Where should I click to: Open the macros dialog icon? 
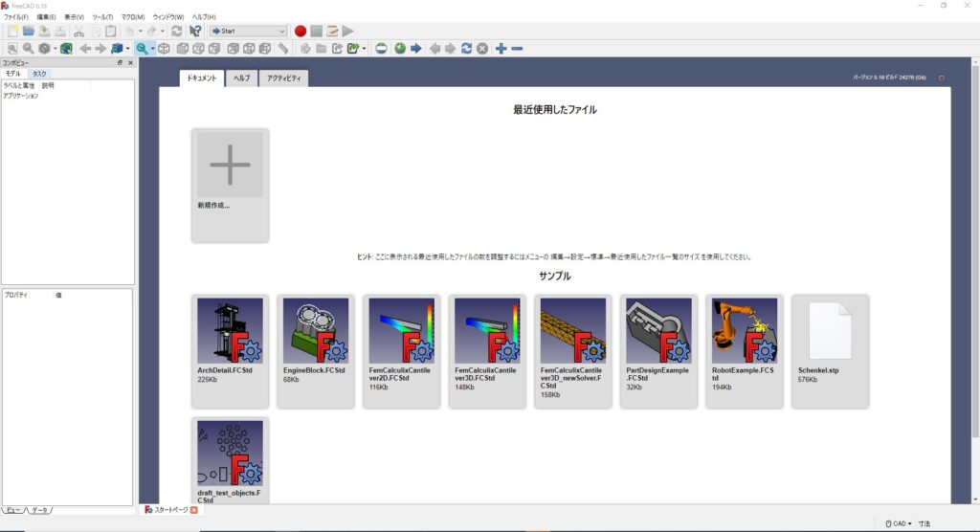pyautogui.click(x=332, y=32)
